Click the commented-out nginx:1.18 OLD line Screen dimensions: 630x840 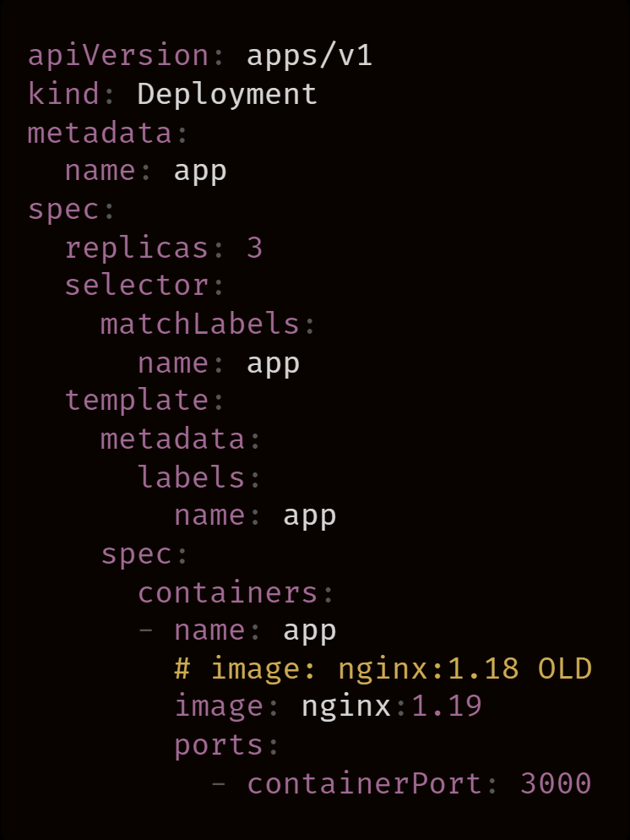click(383, 668)
